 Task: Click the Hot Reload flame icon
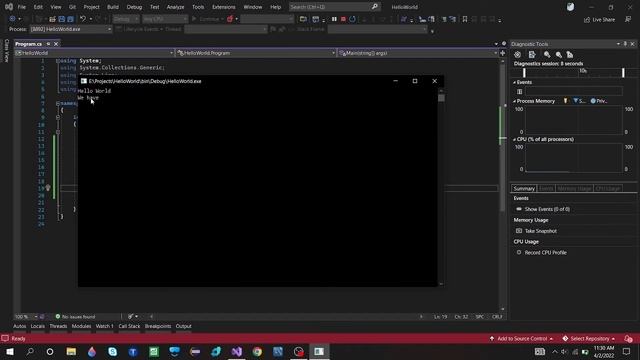tap(230, 19)
